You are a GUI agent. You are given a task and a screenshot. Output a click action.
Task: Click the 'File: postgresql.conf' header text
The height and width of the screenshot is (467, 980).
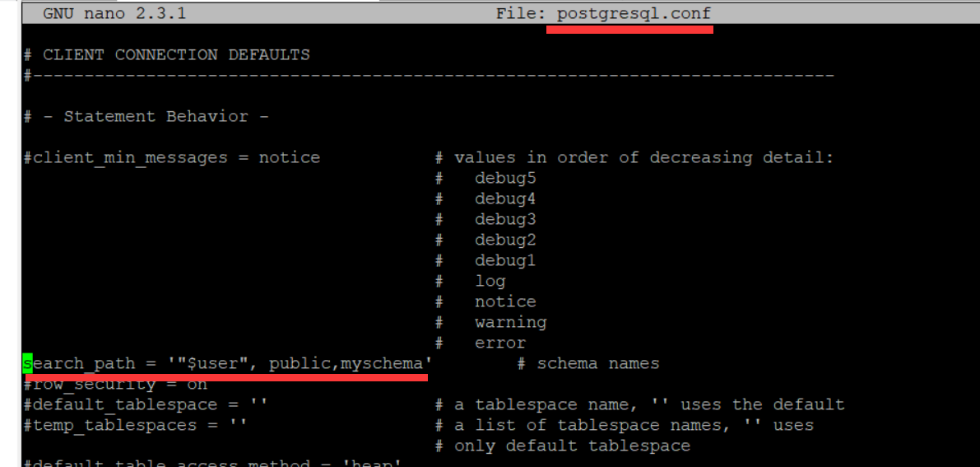(x=603, y=13)
